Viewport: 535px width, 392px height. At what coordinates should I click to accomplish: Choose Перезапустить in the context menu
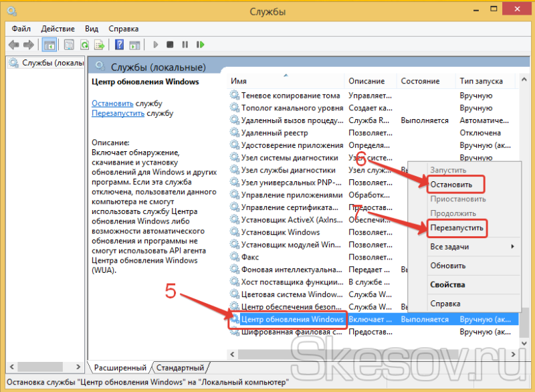click(456, 228)
